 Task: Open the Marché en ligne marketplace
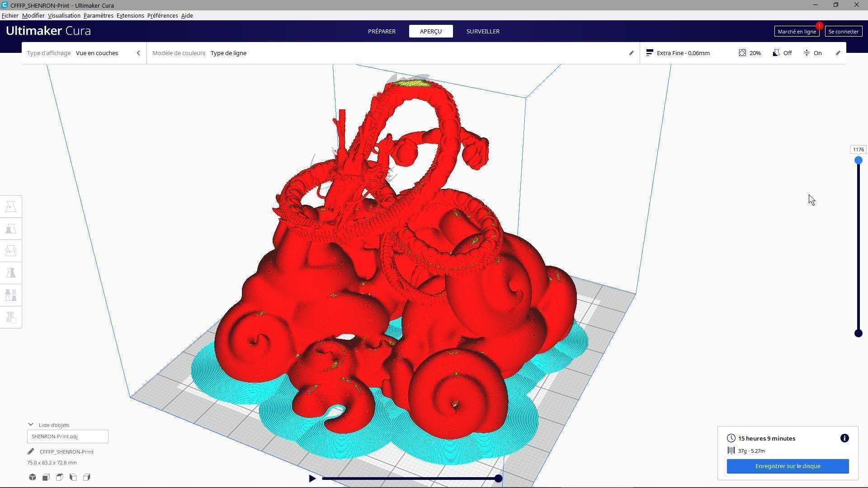click(x=797, y=31)
